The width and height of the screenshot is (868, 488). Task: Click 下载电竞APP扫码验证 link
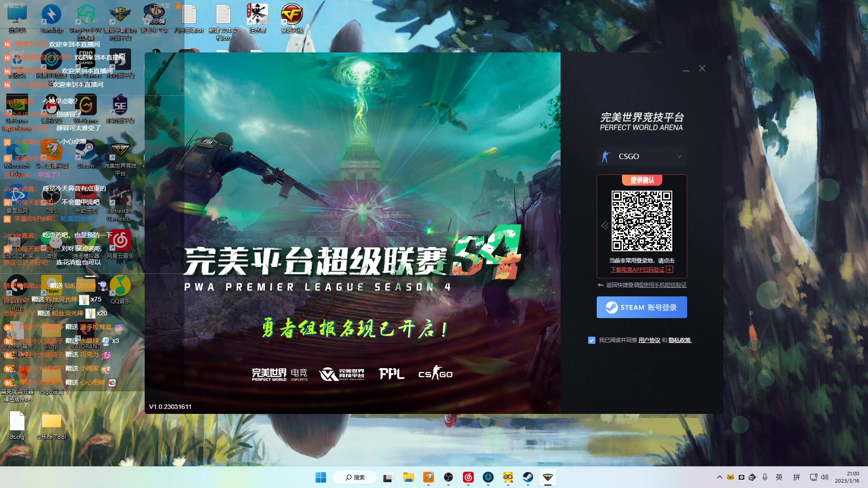pos(642,269)
